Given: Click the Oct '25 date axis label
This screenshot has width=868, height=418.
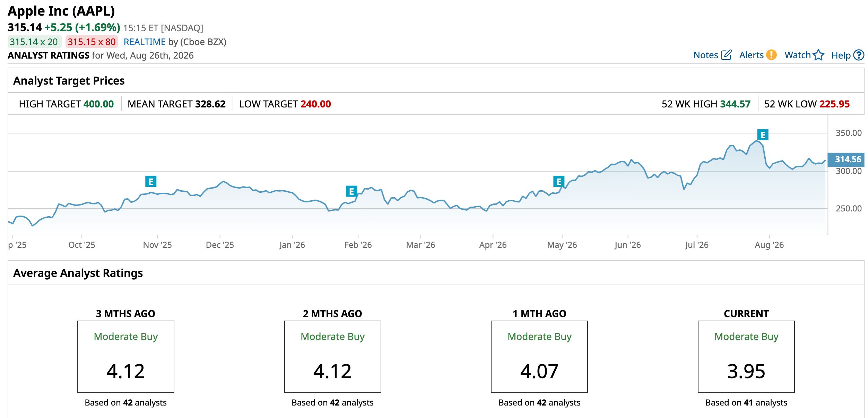Looking at the screenshot, I should (82, 245).
